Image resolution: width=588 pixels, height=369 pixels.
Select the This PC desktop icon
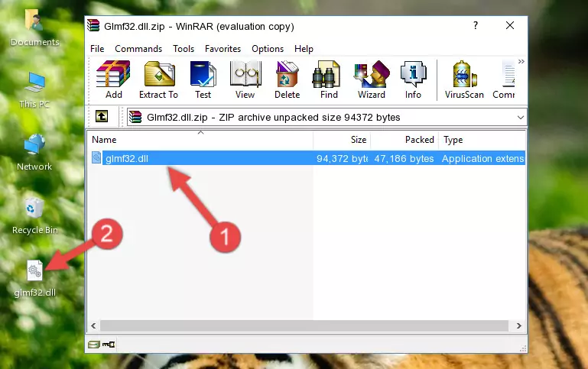34,91
